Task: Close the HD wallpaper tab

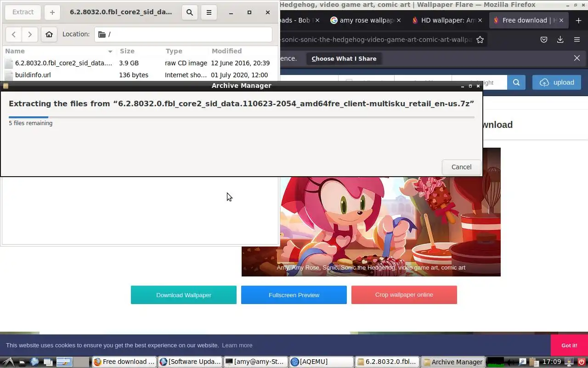Action: pos(481,20)
